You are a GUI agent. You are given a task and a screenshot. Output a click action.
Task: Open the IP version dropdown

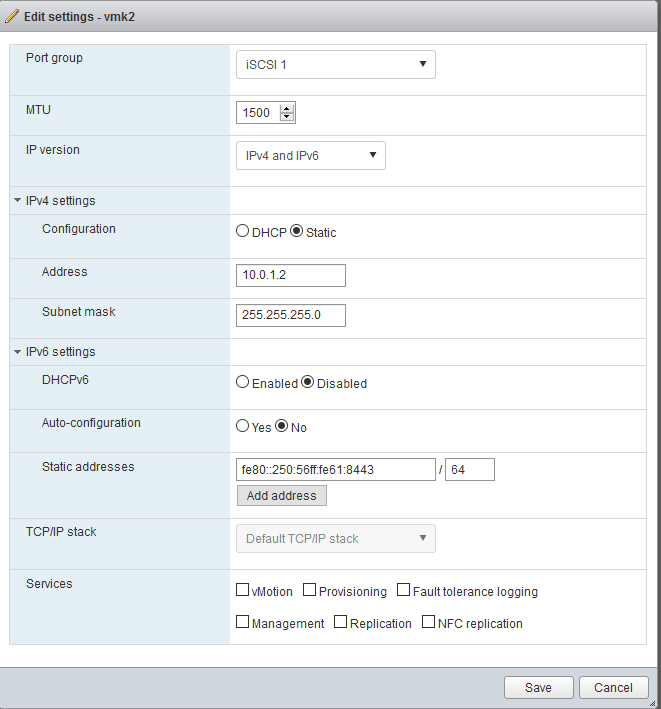coord(311,156)
